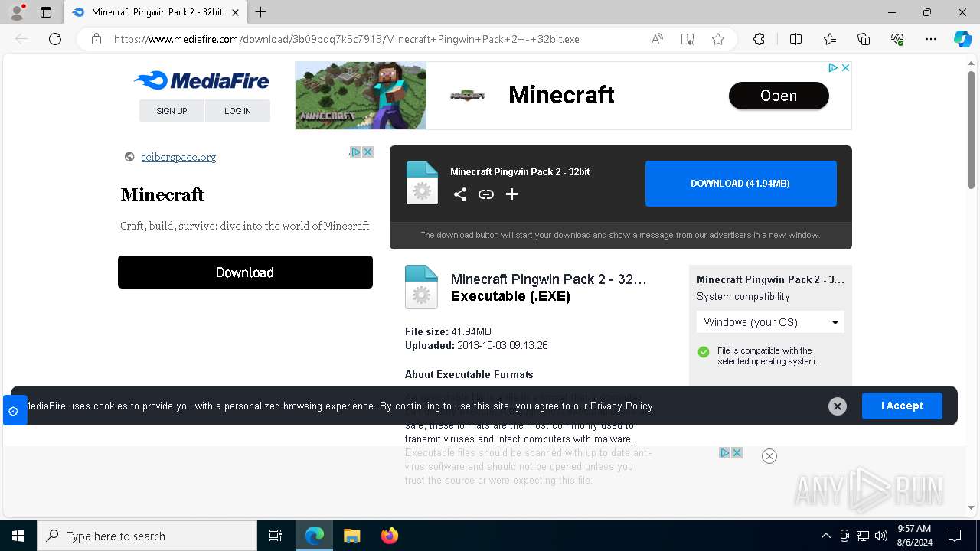View site information lock icon
This screenshot has height=551, width=980.
pyautogui.click(x=96, y=39)
